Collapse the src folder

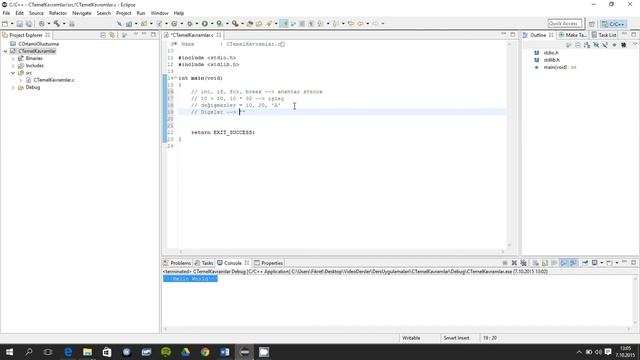(13, 73)
